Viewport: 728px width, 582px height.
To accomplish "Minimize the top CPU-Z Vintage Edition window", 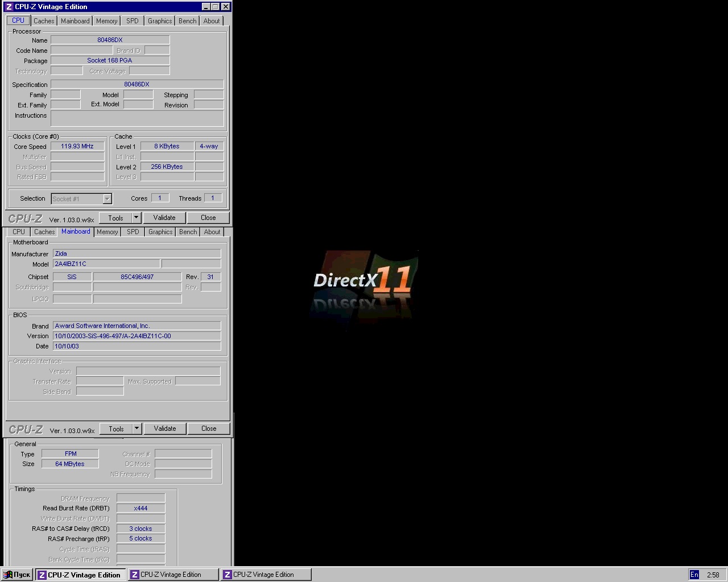I will click(x=206, y=7).
